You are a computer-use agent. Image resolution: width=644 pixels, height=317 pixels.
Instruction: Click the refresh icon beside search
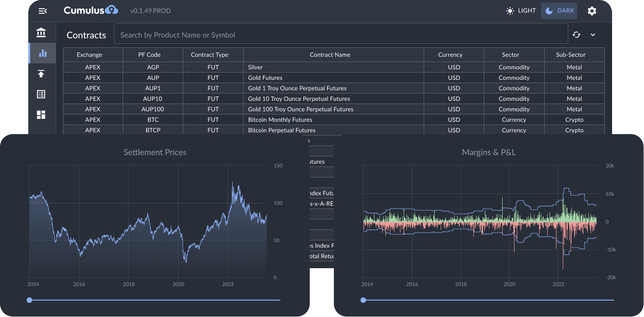(x=576, y=35)
